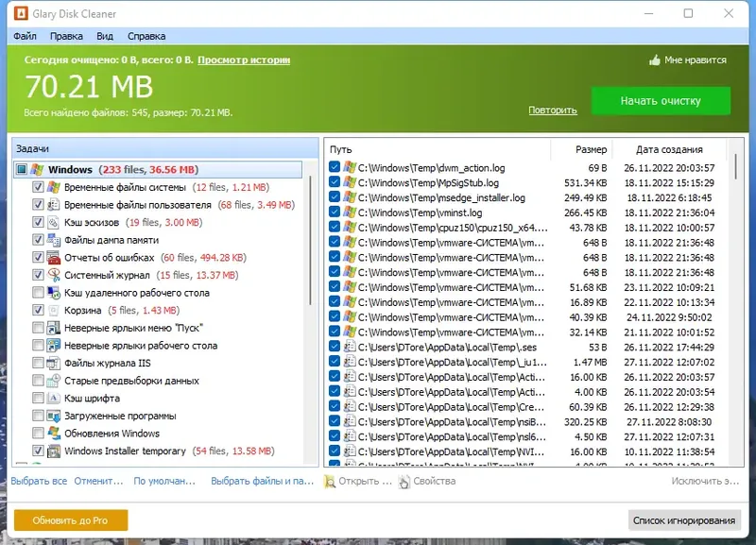Click the Мне нравится label

tap(696, 60)
